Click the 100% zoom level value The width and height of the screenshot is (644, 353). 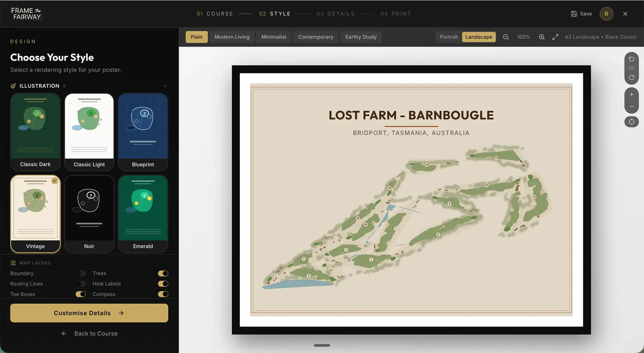point(523,37)
